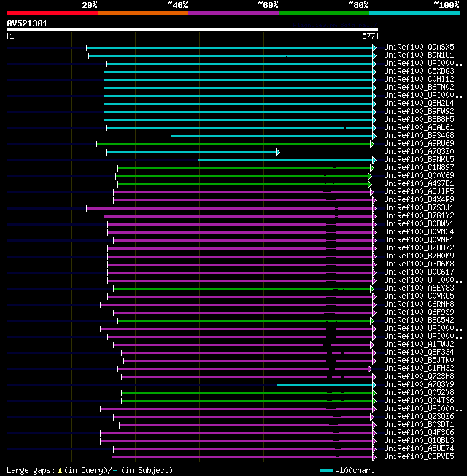Click the UniRef100_C6RNH8 label
Screen dimensions: 467x476
[x=419, y=304]
